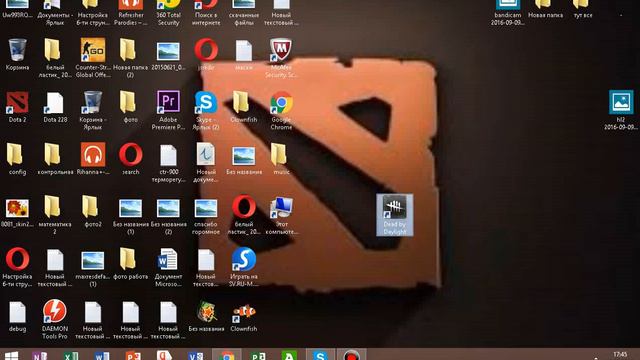
Task: Open the Opera icon labeled белый ластик
Action: pos(244,214)
